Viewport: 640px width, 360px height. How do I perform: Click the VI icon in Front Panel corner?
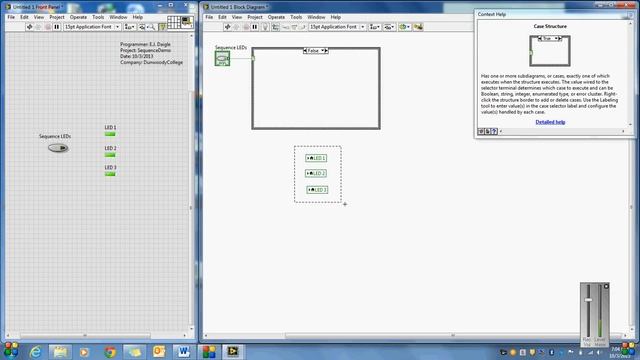click(187, 22)
